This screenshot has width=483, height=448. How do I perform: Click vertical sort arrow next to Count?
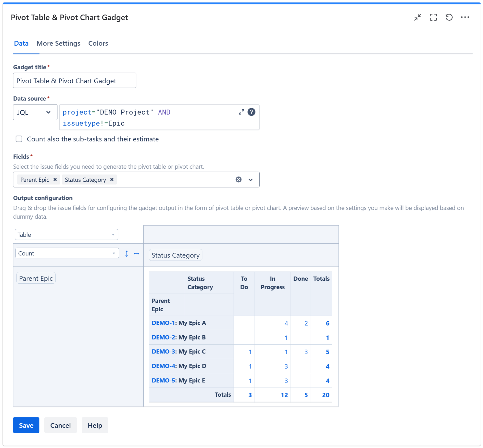(x=127, y=254)
